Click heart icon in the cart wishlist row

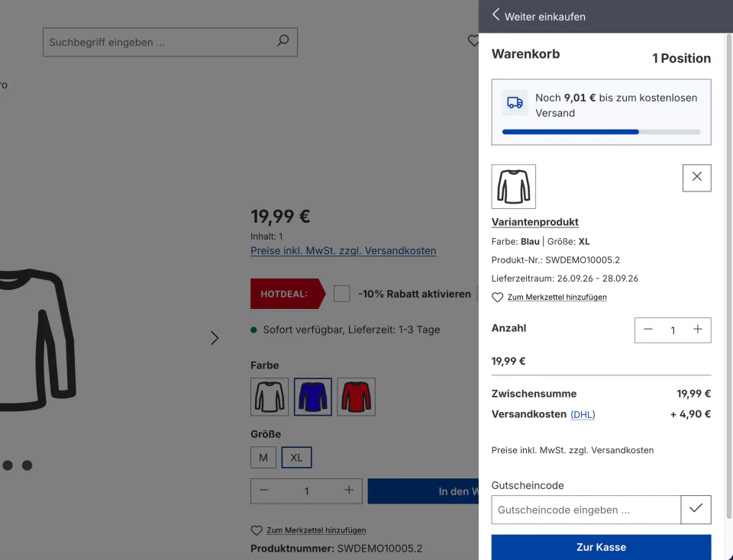[x=497, y=298]
